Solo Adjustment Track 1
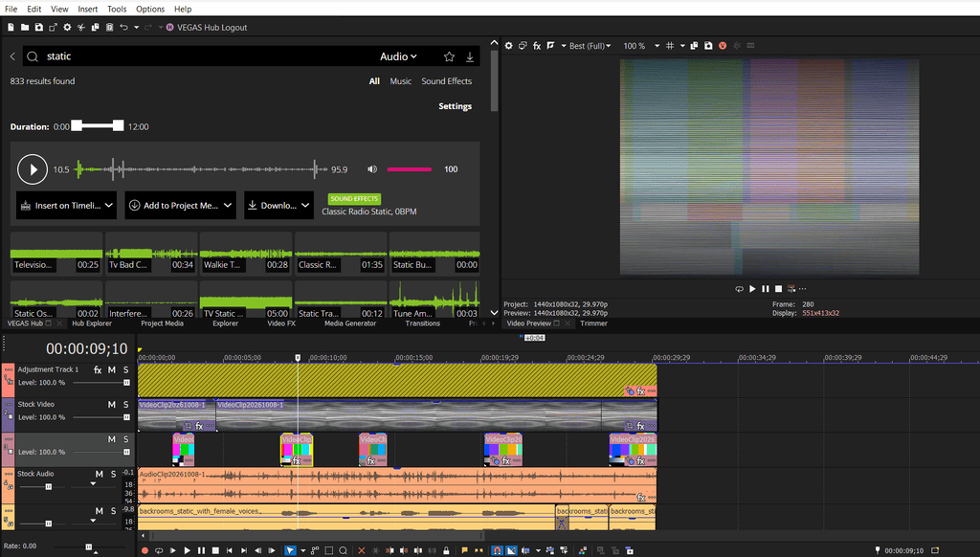Image resolution: width=980 pixels, height=557 pixels. pyautogui.click(x=125, y=370)
